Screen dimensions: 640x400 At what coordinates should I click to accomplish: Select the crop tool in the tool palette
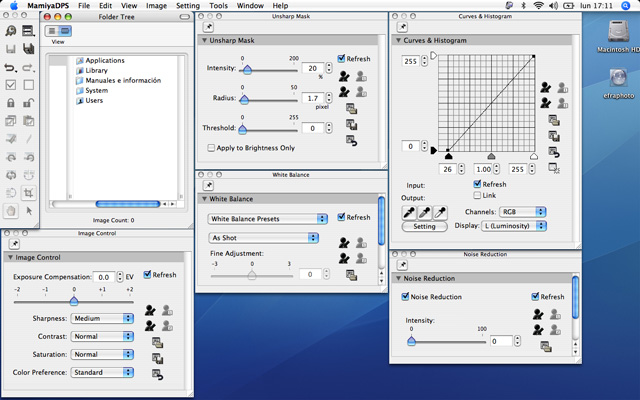pyautogui.click(x=29, y=193)
